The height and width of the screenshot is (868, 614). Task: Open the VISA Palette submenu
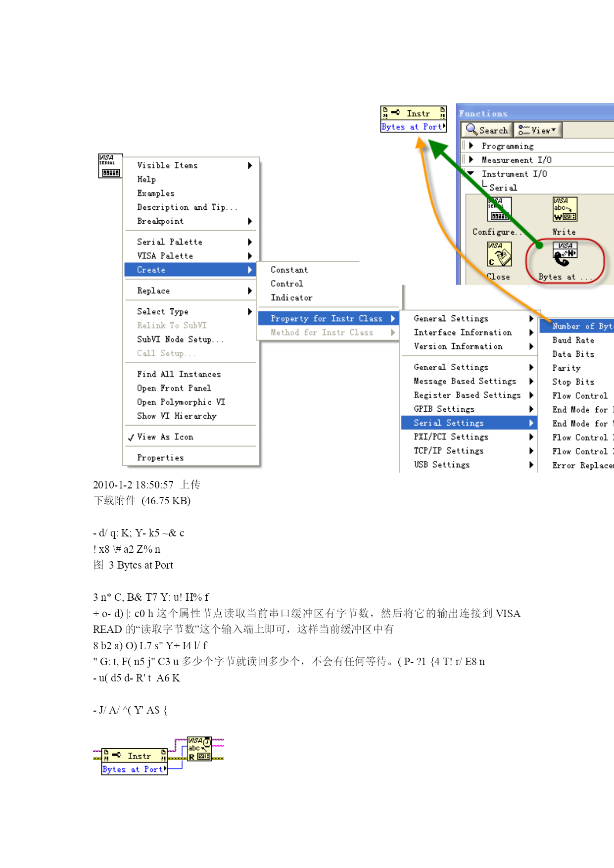point(190,255)
